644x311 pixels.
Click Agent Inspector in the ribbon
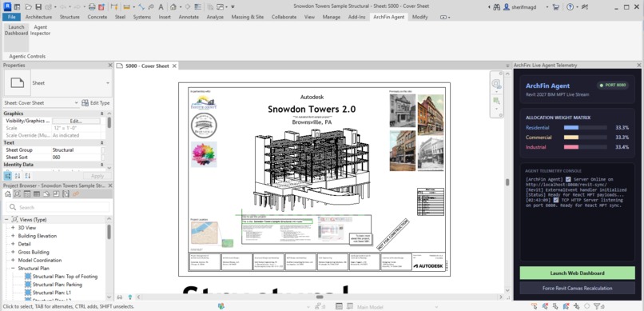coord(40,30)
